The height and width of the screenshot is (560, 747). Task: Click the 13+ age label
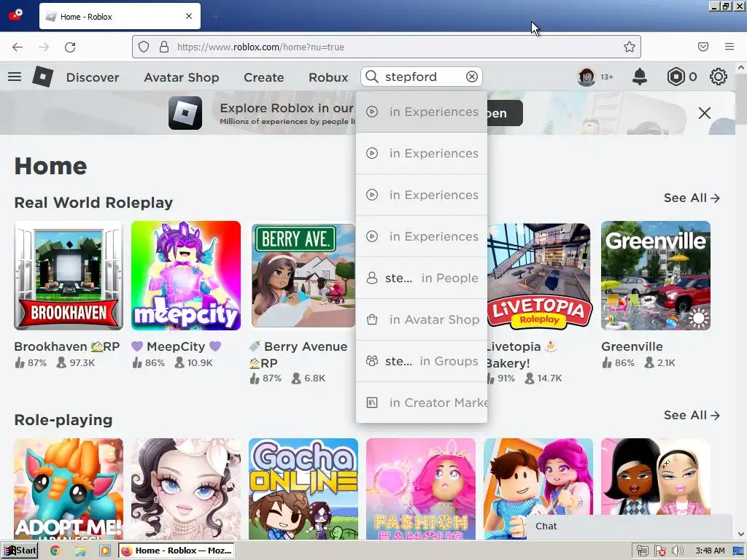607,77
